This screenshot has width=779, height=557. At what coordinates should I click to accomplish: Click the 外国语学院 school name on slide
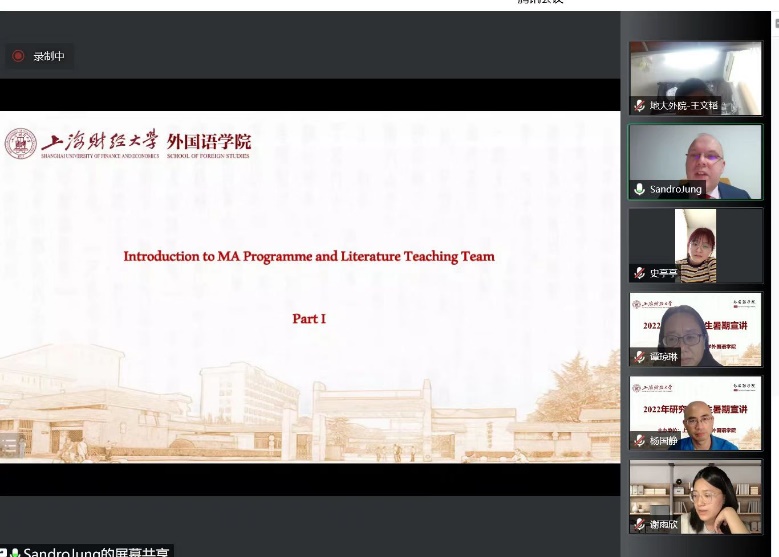(x=209, y=140)
